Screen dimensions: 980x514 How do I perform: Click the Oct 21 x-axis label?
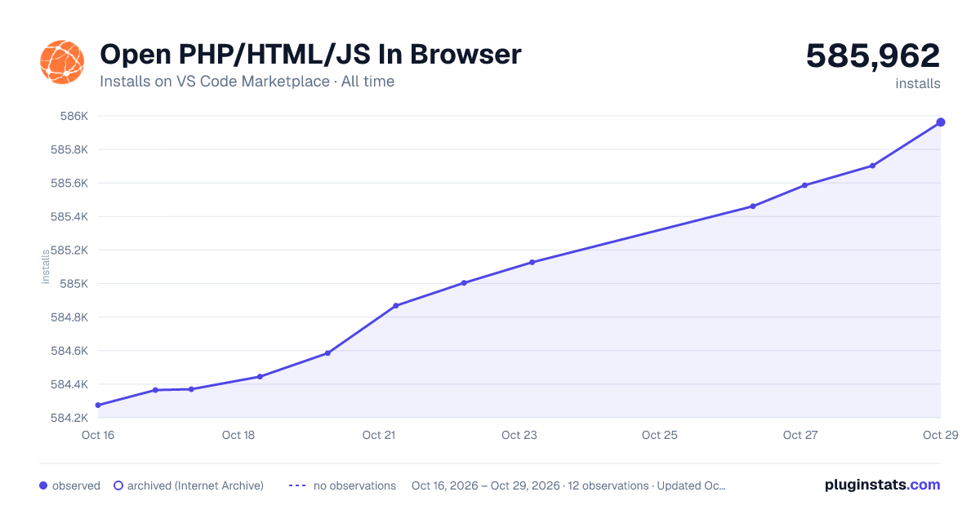coord(379,435)
